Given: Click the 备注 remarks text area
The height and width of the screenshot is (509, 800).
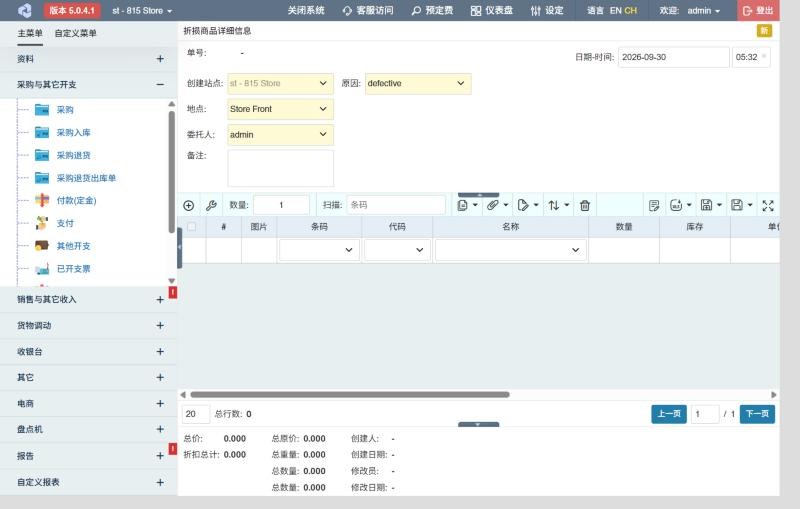Looking at the screenshot, I should point(281,168).
